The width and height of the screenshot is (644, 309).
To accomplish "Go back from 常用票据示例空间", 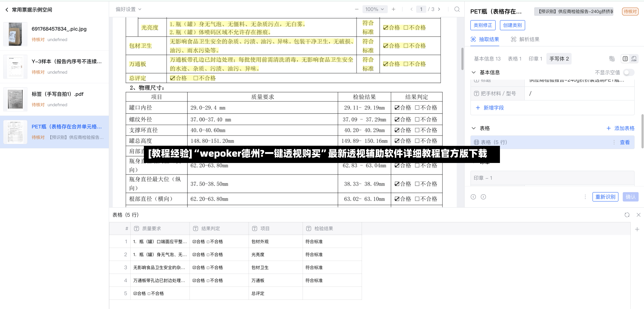I will click(x=7, y=10).
